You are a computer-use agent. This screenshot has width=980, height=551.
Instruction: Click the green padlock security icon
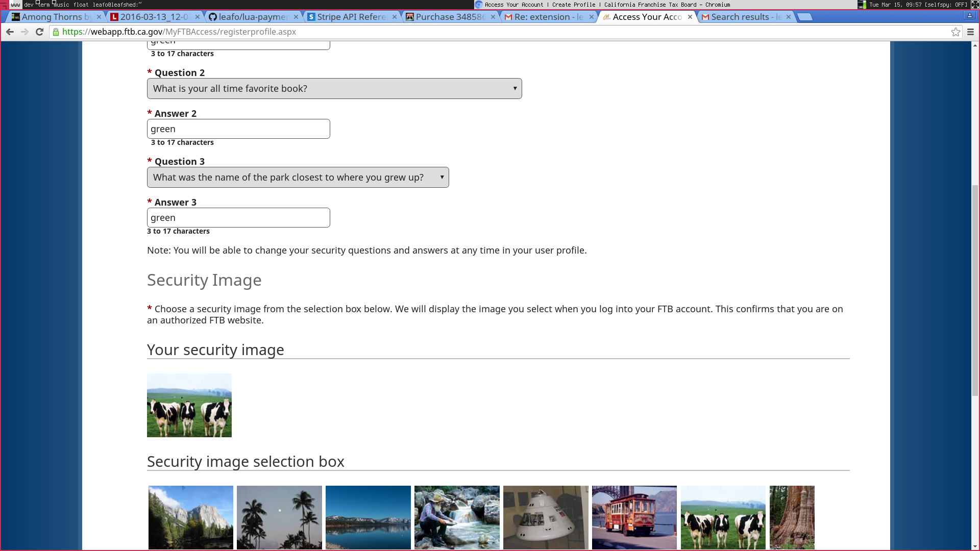pyautogui.click(x=56, y=32)
